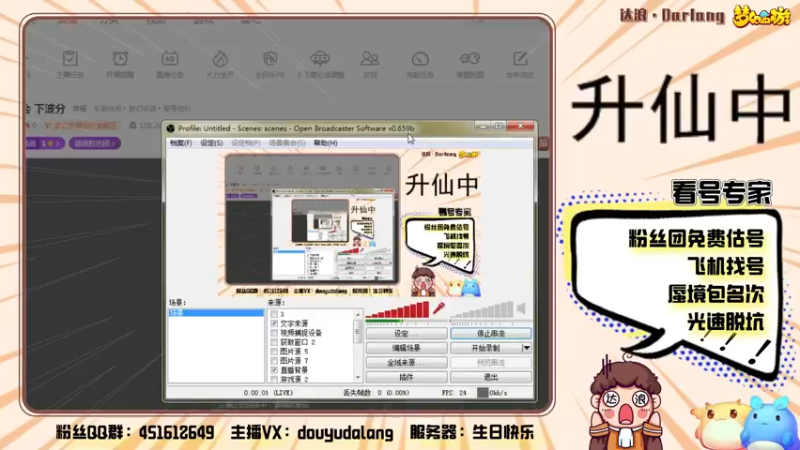Viewport: 800px width, 450px height.
Task: Enable the 获取窗口 2 source checkbox
Action: point(274,342)
